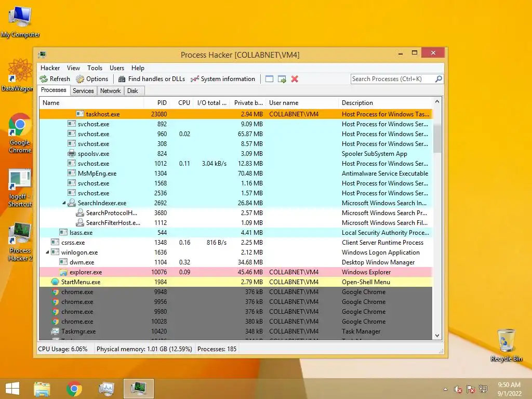Click the muted volume tray icon
The image size is (532, 399).
458,389
